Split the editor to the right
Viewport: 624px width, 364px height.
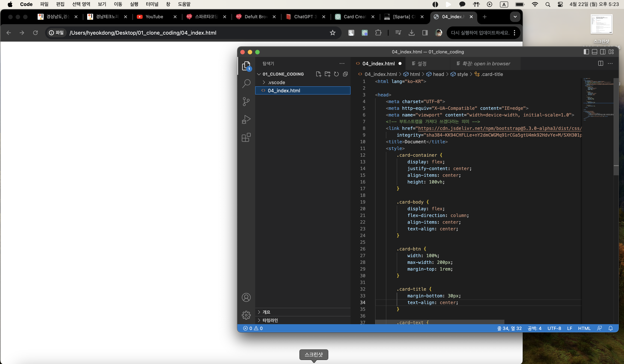pyautogui.click(x=601, y=64)
